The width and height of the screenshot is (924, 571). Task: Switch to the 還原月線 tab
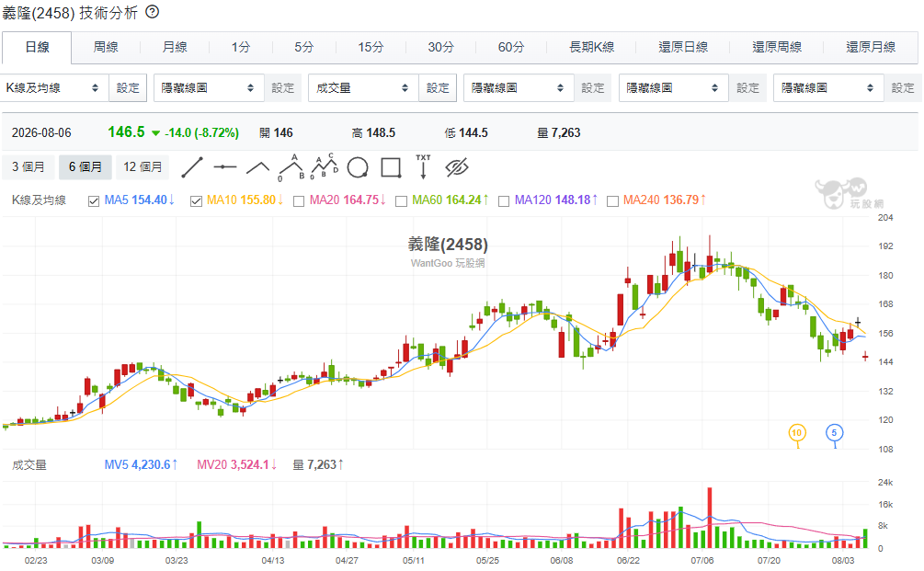pos(871,47)
